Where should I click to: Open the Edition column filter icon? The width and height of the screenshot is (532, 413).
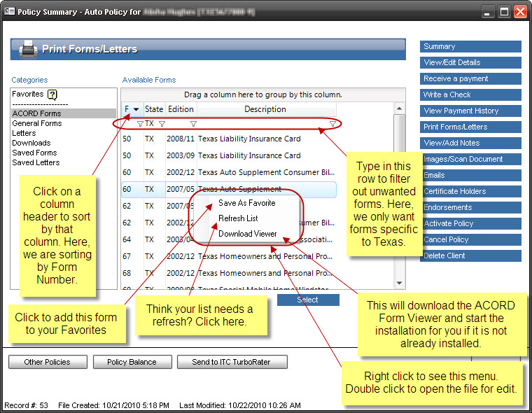[x=193, y=124]
